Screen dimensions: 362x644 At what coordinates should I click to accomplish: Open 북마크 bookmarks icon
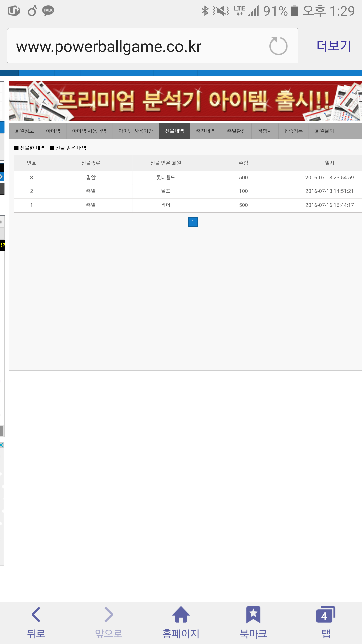(253, 622)
